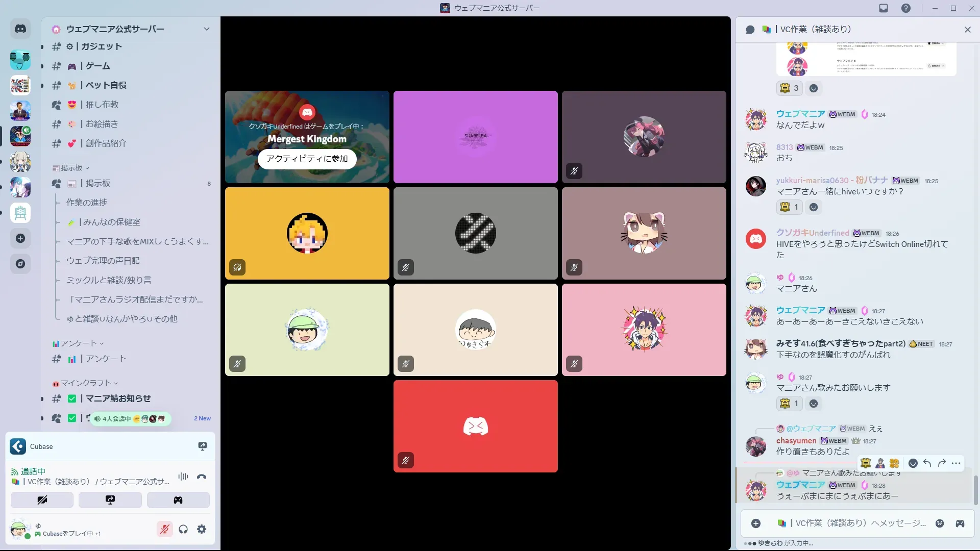The height and width of the screenshot is (551, 980).
Task: Start an activity with the controller button
Action: (178, 500)
